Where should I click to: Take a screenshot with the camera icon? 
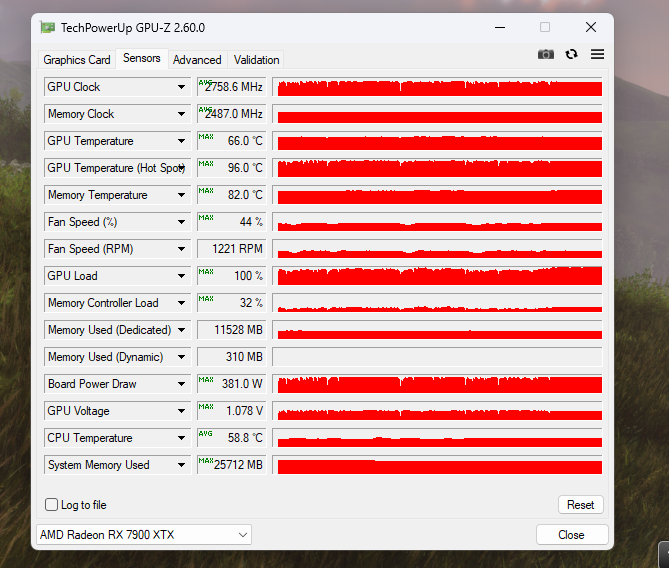tap(545, 54)
